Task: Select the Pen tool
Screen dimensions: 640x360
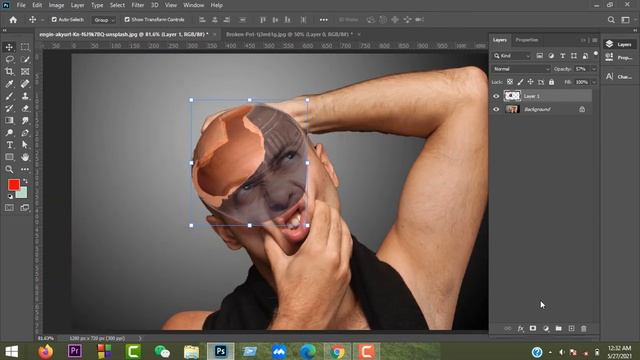Action: click(x=25, y=133)
